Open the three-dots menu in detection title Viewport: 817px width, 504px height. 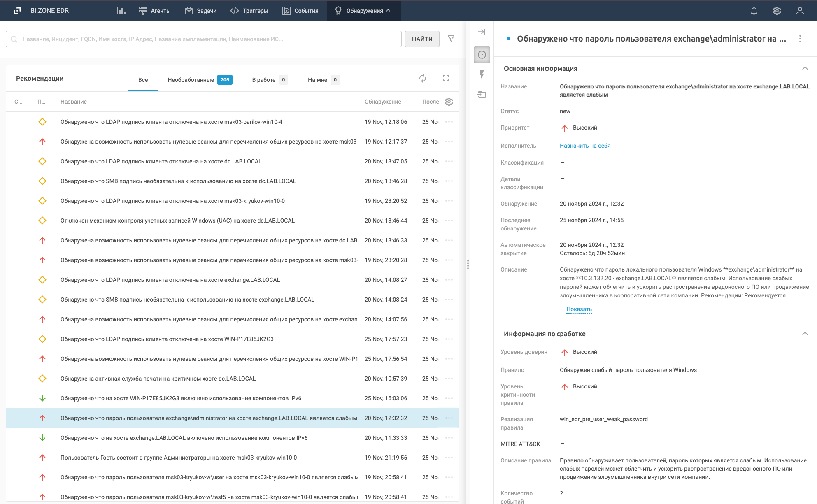(x=800, y=39)
